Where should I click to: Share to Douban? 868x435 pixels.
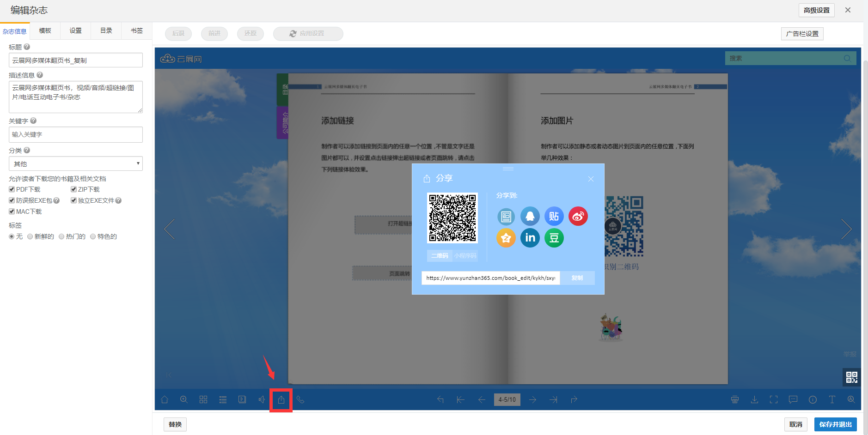[554, 238]
